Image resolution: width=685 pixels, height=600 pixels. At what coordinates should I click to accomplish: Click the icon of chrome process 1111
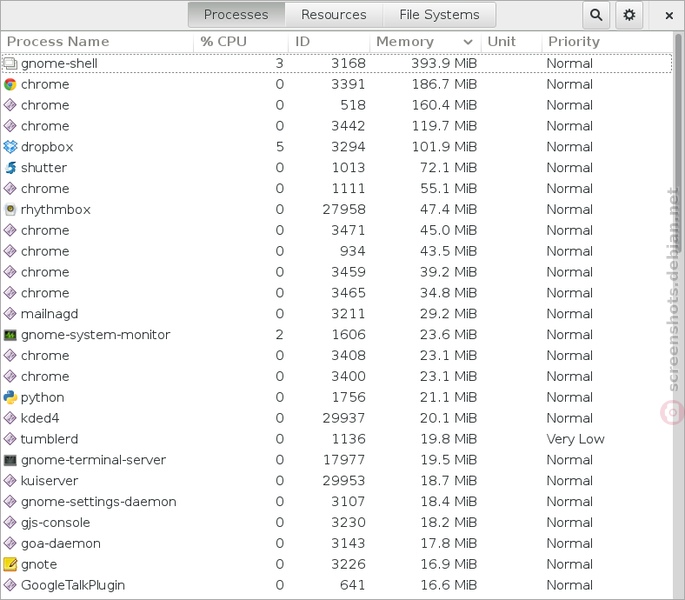(x=10, y=189)
